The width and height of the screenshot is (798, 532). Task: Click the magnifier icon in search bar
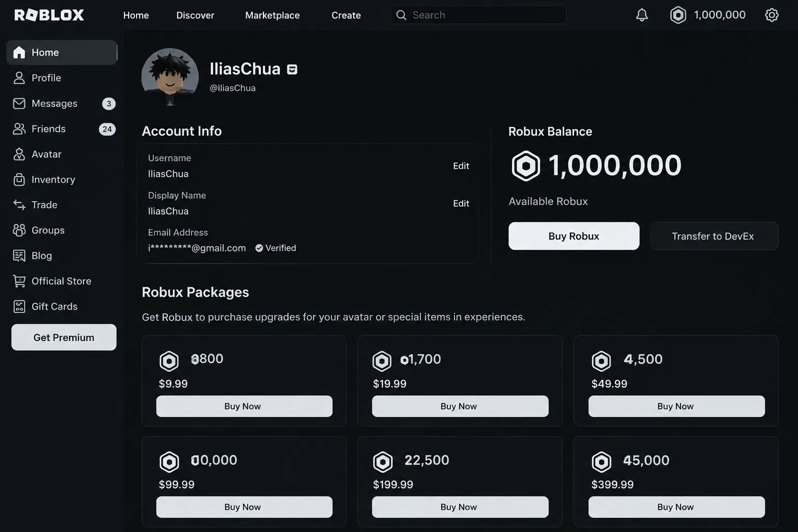tap(401, 15)
